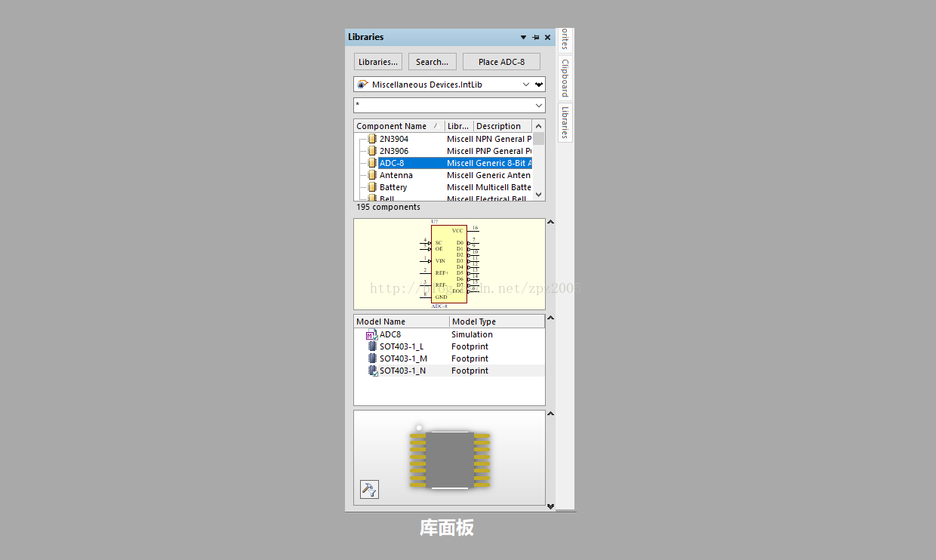Click the Model Type column header
This screenshot has width=936, height=560.
[x=497, y=322]
